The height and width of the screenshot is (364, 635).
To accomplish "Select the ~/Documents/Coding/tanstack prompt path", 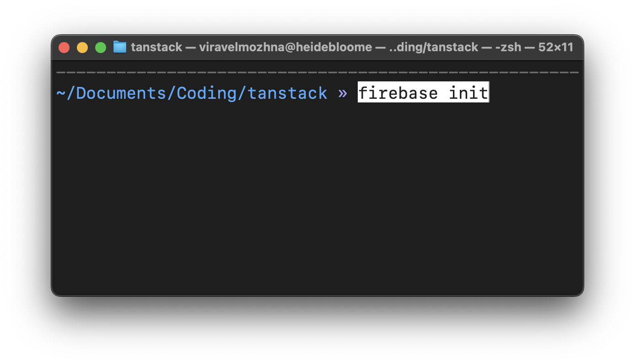I will (191, 93).
